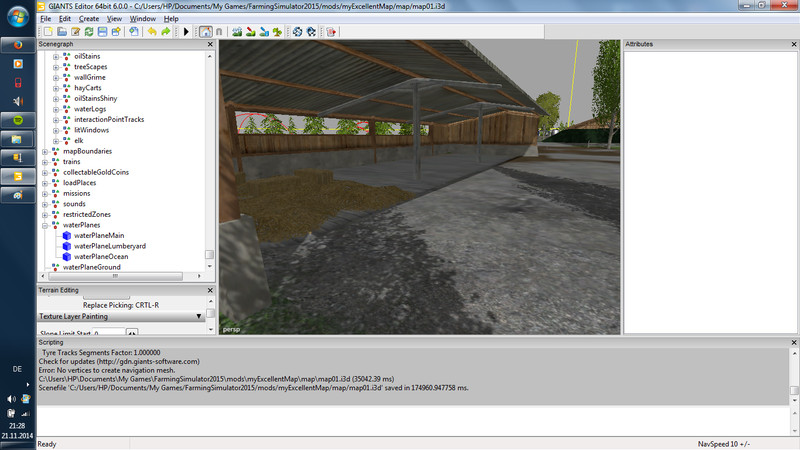Open Firefox from the taskbar
The height and width of the screenshot is (450, 800).
(x=18, y=45)
